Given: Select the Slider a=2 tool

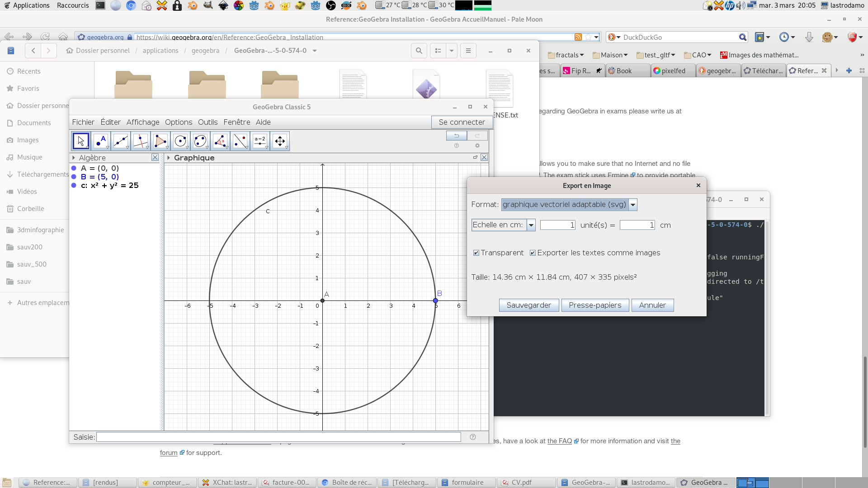Looking at the screenshot, I should (260, 141).
